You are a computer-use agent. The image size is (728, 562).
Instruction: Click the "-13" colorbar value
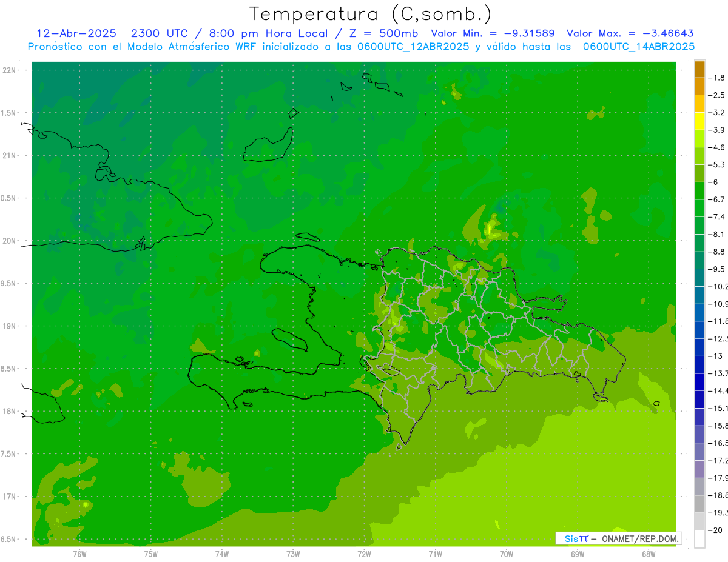coord(716,356)
